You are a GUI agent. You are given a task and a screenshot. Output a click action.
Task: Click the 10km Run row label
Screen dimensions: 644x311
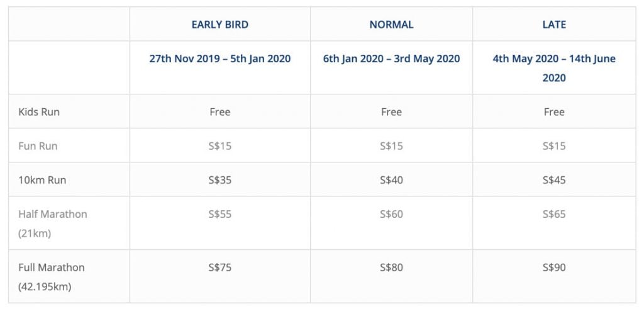pyautogui.click(x=42, y=180)
